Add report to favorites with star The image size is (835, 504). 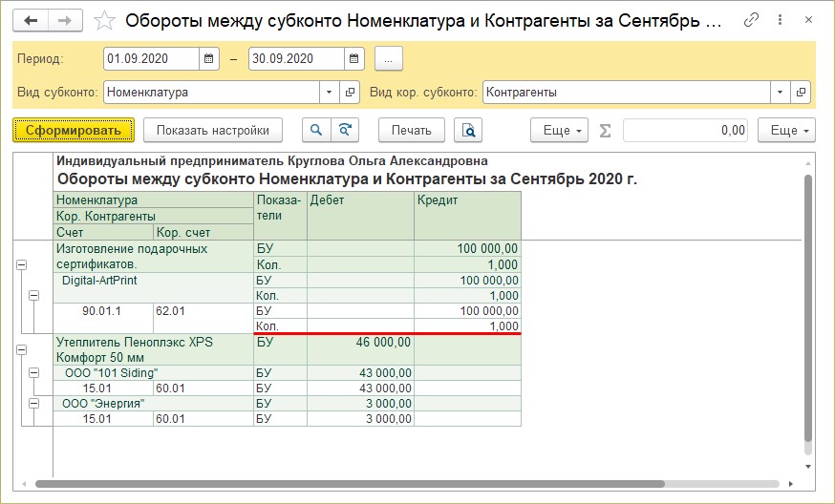106,20
